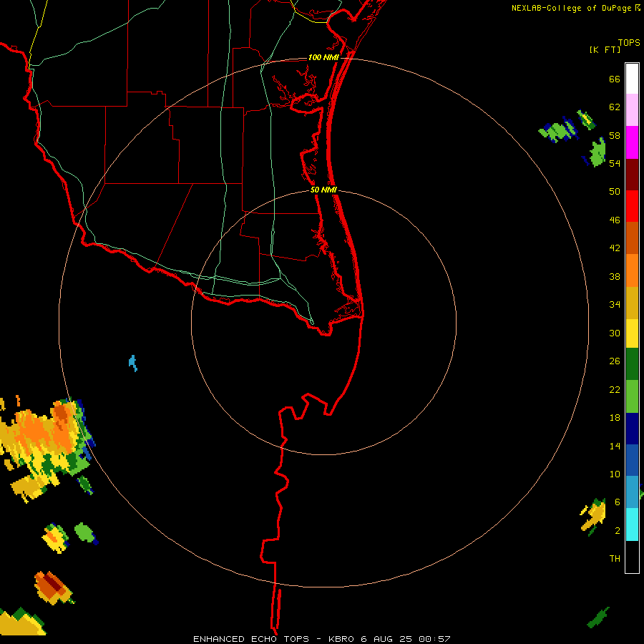Click the 'KBRO' radar site identifier
The width and height of the screenshot is (644, 644).
[343, 639]
